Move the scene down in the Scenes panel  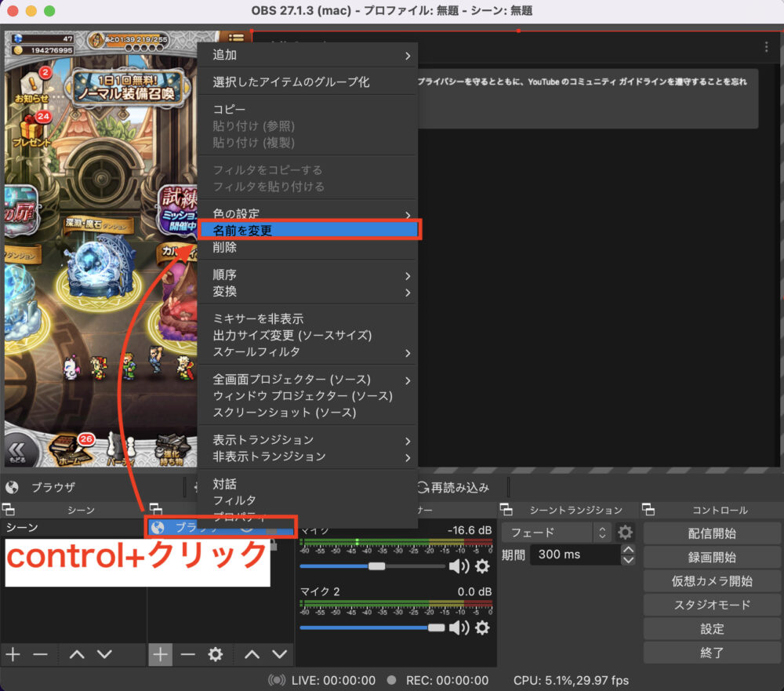104,654
